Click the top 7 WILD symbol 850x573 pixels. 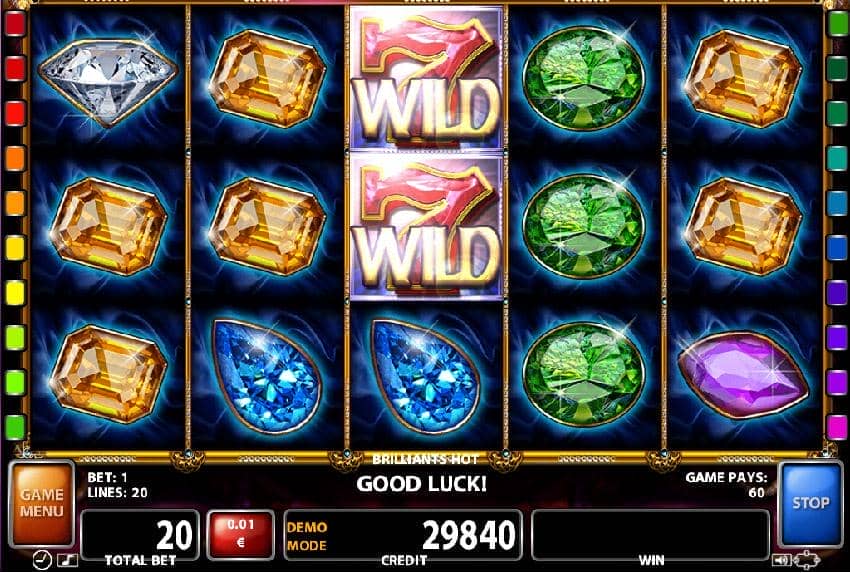click(x=427, y=79)
